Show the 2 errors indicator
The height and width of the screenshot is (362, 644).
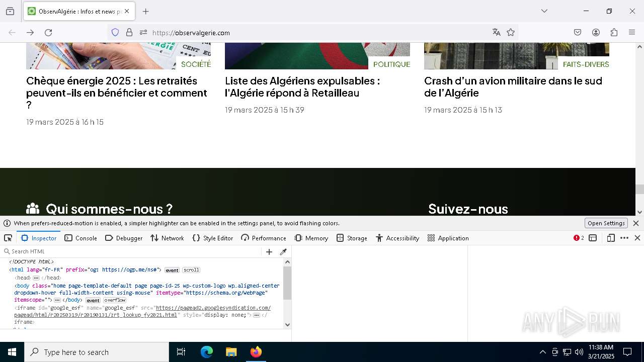(579, 238)
